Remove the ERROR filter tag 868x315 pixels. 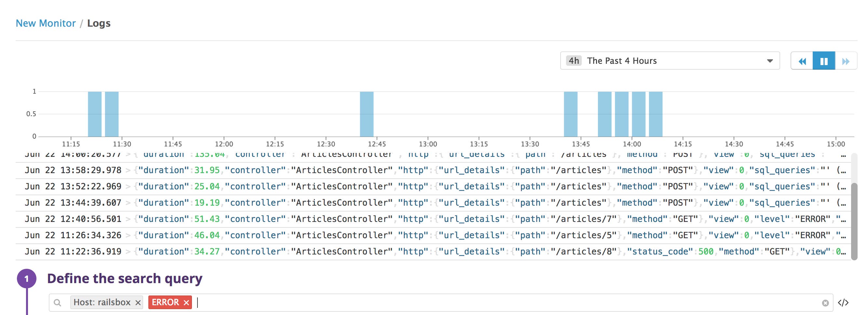pos(186,303)
